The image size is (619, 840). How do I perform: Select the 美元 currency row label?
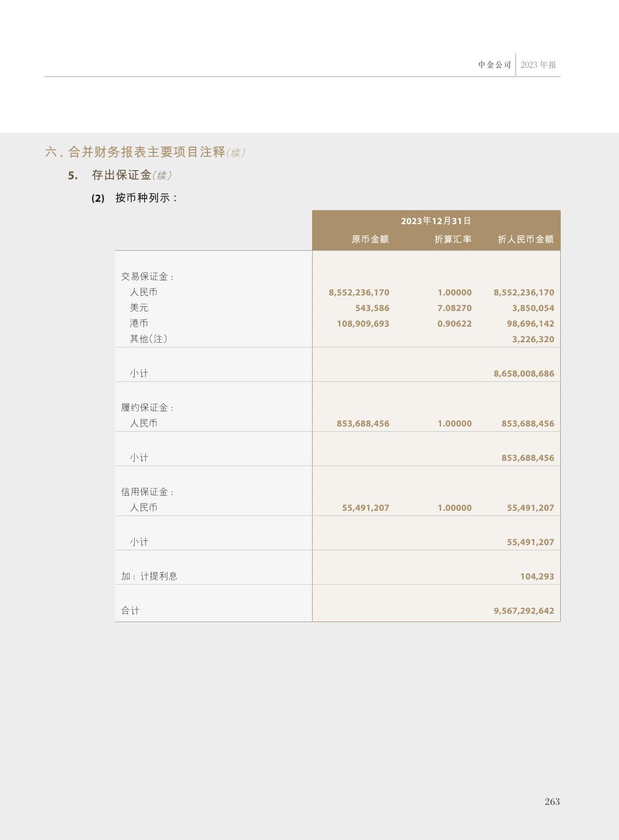[x=139, y=308]
